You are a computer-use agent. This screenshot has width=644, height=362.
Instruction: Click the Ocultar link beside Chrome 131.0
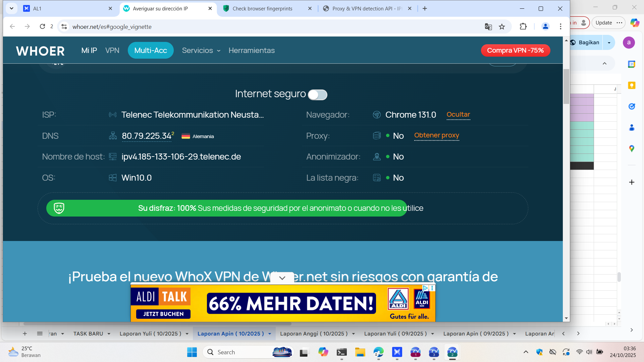coord(458,115)
